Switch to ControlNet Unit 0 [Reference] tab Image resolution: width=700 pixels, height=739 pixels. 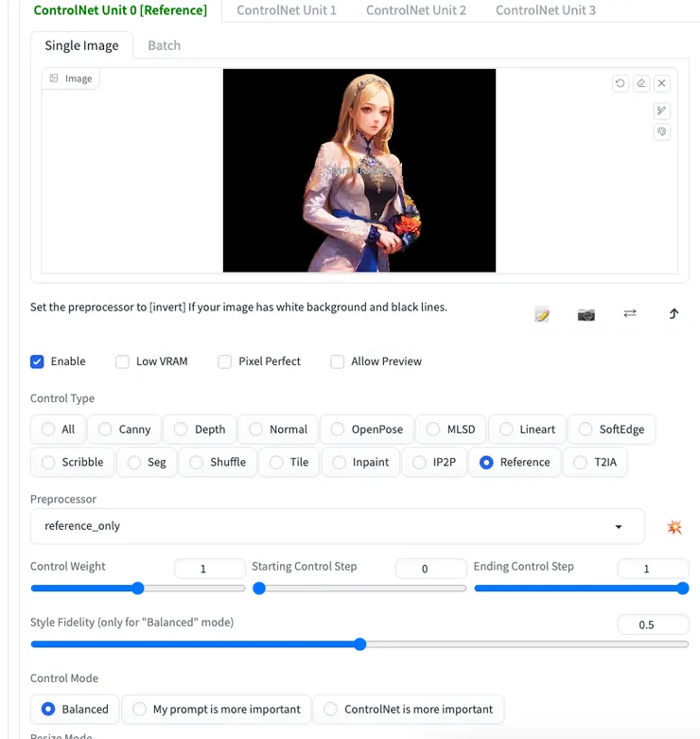click(x=120, y=9)
